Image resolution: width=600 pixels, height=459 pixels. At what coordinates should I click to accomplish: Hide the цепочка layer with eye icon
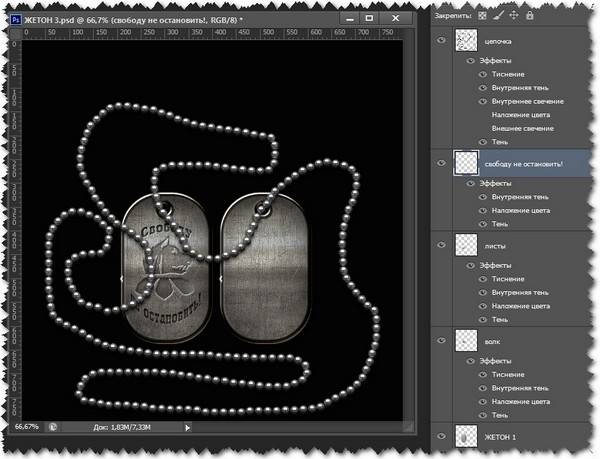pos(441,41)
